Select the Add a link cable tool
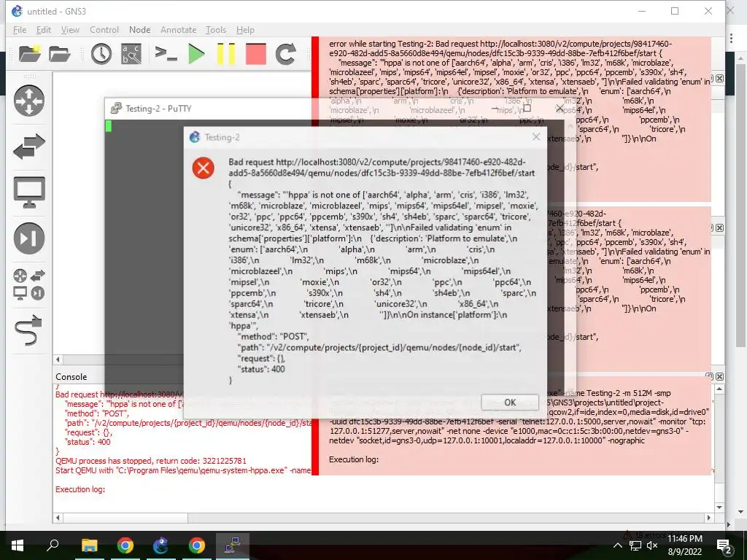Screen dimensions: 747x560 click(x=28, y=330)
